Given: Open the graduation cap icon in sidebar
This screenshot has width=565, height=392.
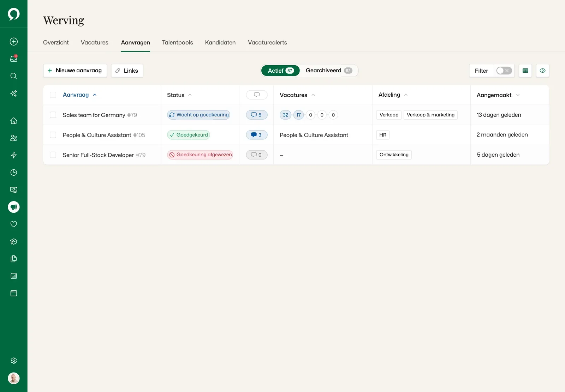Looking at the screenshot, I should [14, 241].
